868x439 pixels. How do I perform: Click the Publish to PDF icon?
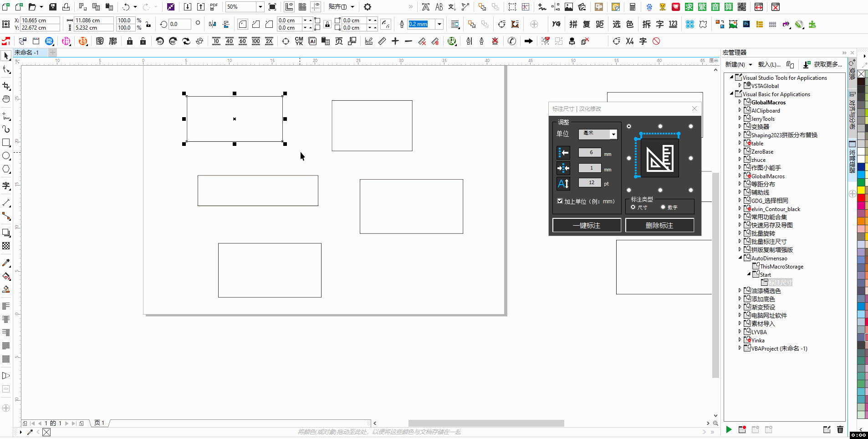coord(214,7)
